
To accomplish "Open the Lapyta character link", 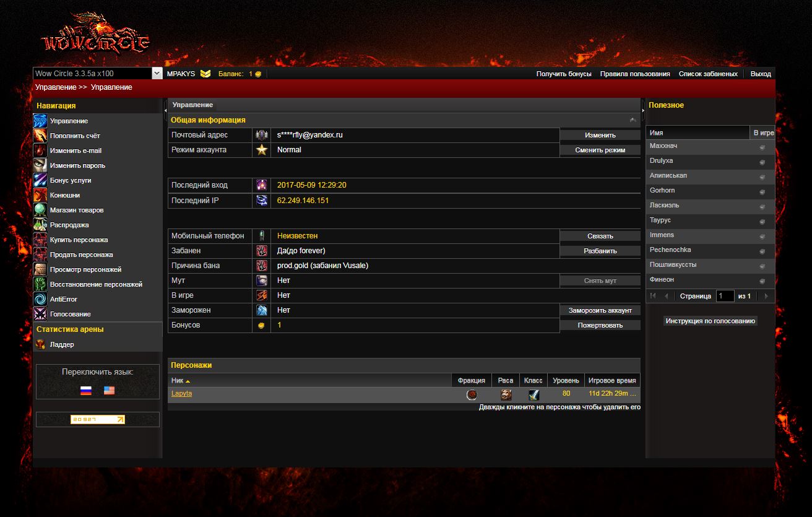I will pyautogui.click(x=181, y=394).
